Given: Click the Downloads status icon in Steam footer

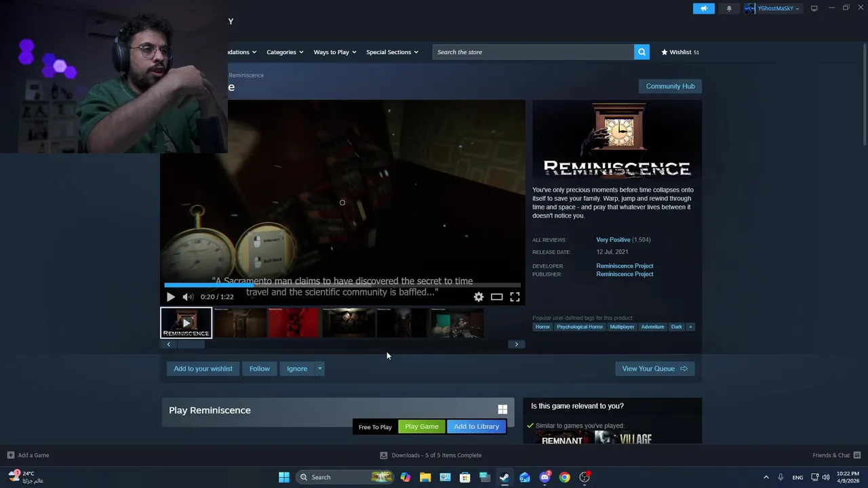Looking at the screenshot, I should [x=384, y=455].
